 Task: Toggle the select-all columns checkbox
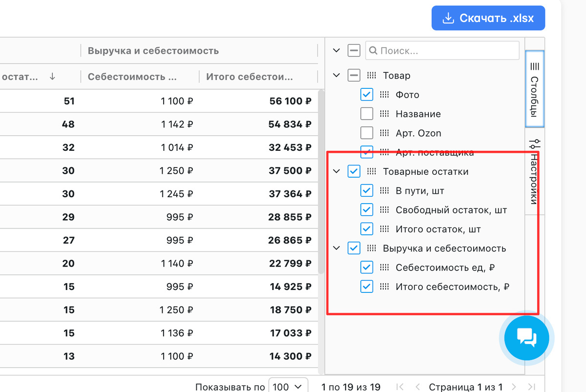354,50
